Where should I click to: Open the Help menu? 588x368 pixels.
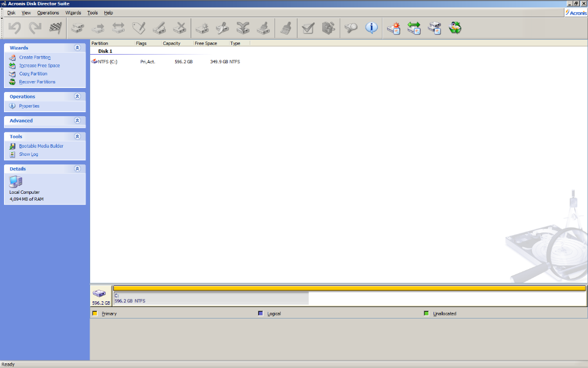pyautogui.click(x=109, y=13)
